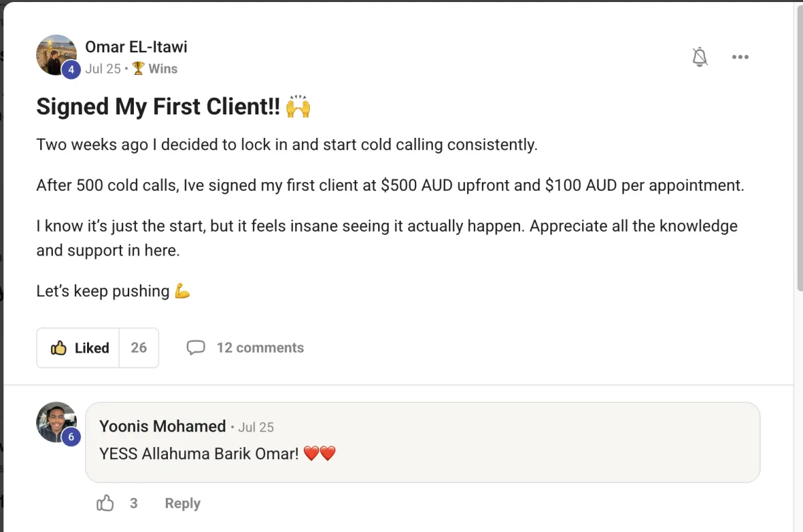Click the trophy icon beside Wins
Image resolution: width=803 pixels, height=532 pixels.
coord(139,68)
